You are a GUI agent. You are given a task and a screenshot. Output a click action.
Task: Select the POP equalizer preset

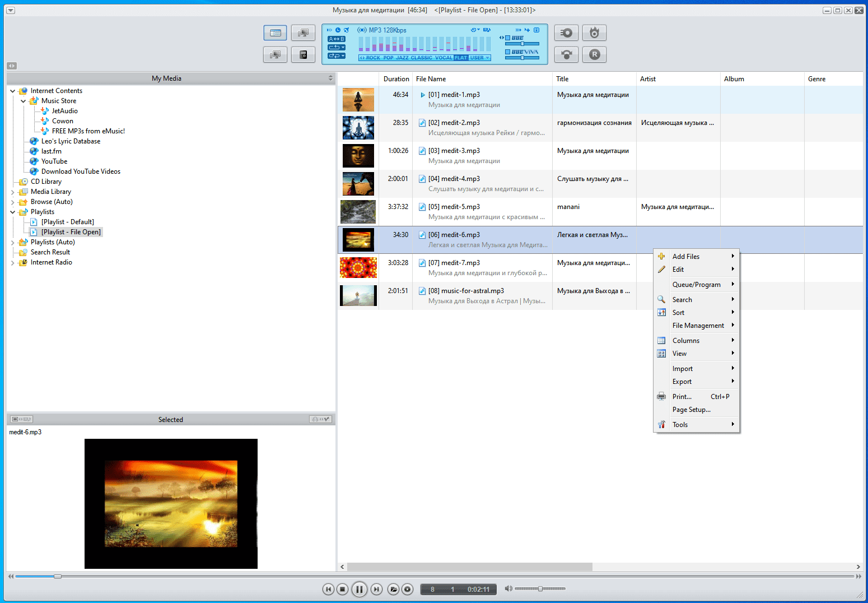click(x=389, y=58)
